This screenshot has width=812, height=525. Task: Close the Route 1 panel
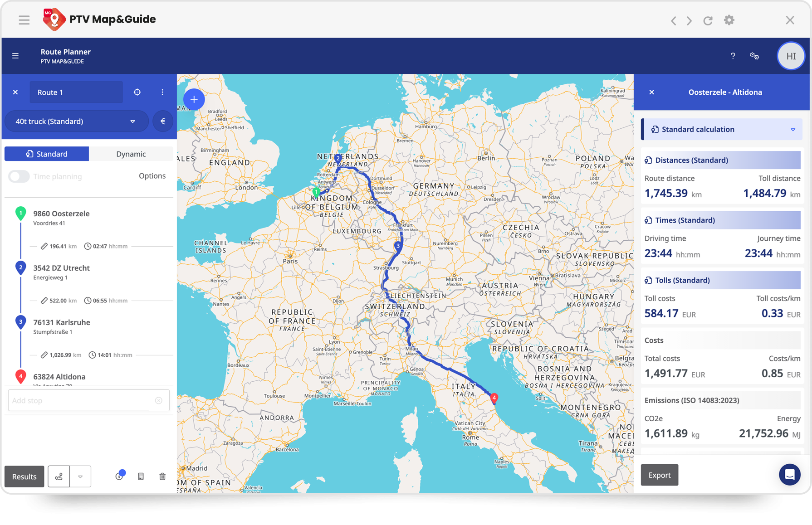pyautogui.click(x=15, y=92)
